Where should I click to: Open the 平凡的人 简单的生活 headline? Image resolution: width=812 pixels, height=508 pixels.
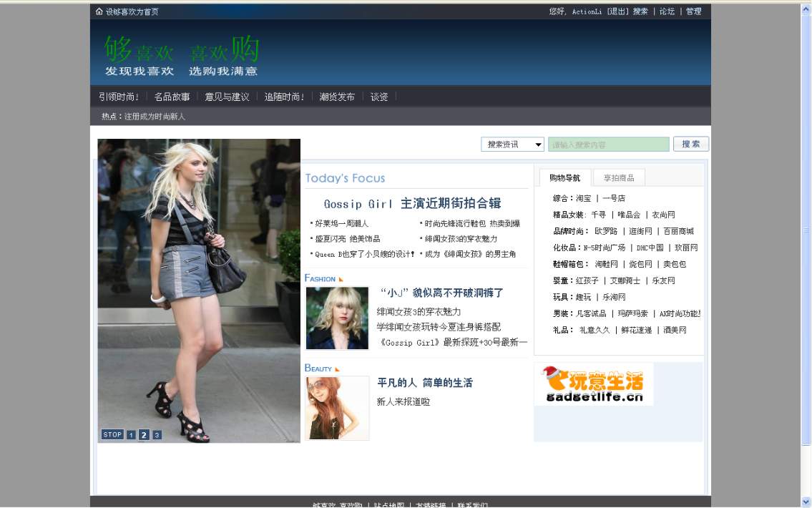tap(425, 383)
